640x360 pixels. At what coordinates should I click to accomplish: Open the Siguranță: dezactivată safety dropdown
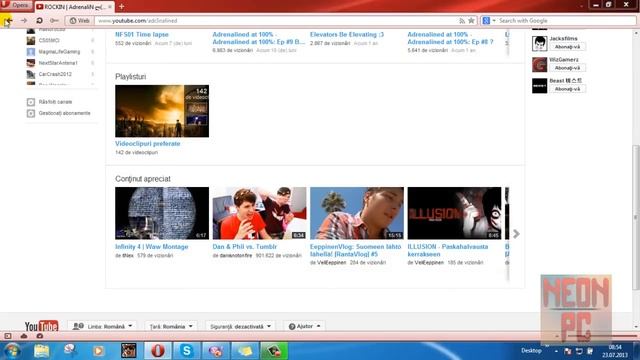[x=240, y=327]
